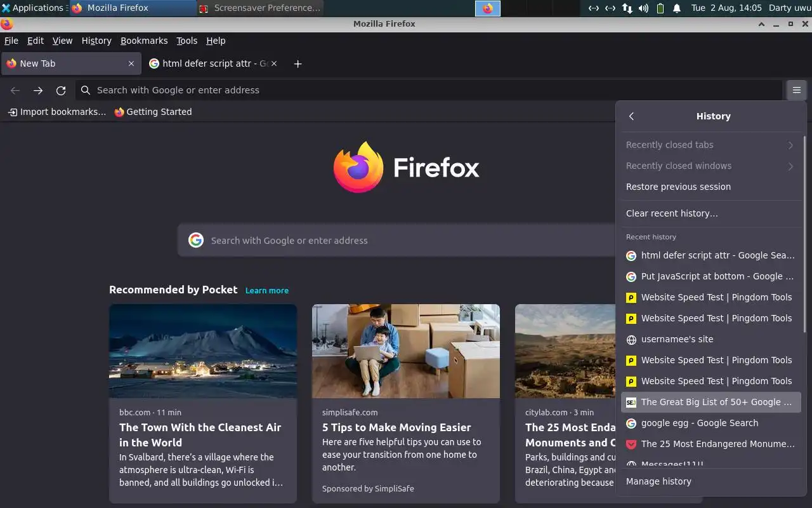The height and width of the screenshot is (508, 812).
Task: Close the New Tab tab
Action: [131, 63]
